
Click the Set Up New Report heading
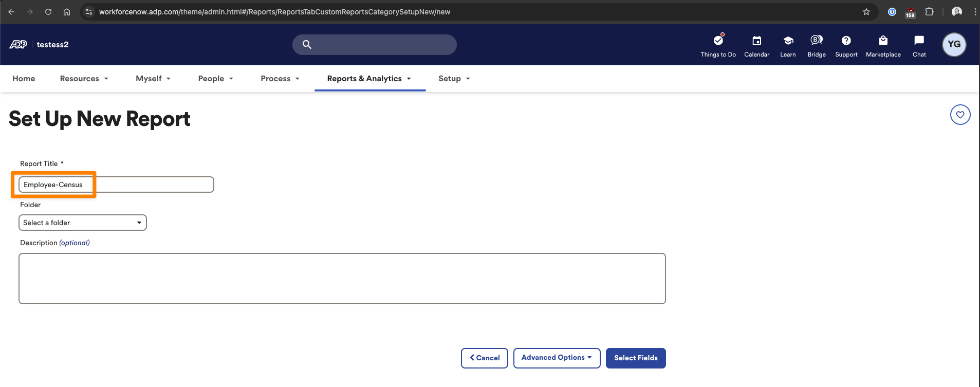(100, 119)
